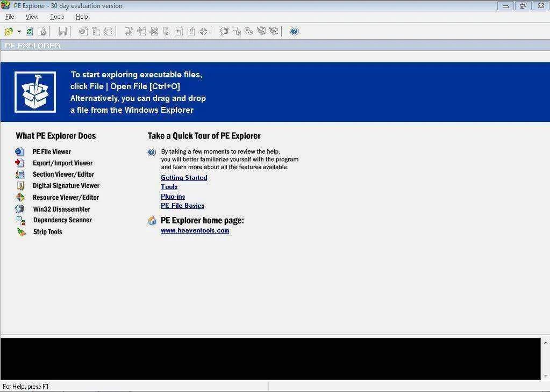Click the Open File folder icon
The width and height of the screenshot is (550, 392).
(x=9, y=32)
